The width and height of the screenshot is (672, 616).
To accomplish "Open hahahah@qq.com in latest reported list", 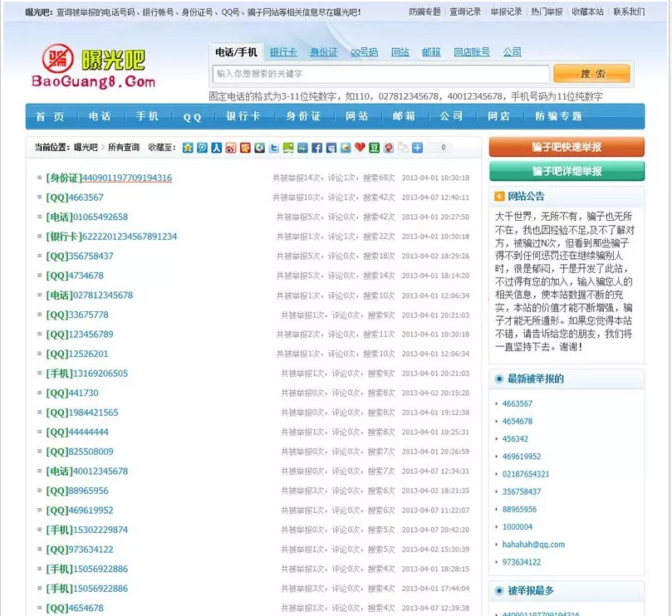I will click(533, 545).
